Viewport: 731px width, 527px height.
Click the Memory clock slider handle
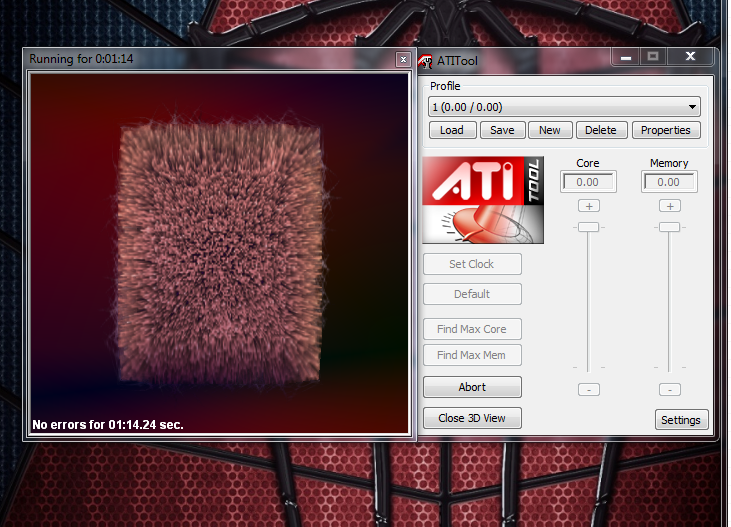[x=669, y=227]
